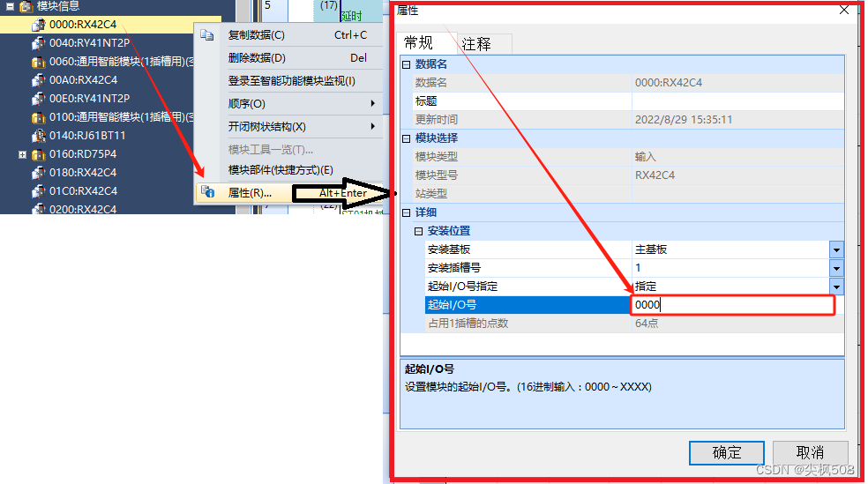
Task: Click the module icon beside 0140:RJ61BT11
Action: (38, 136)
